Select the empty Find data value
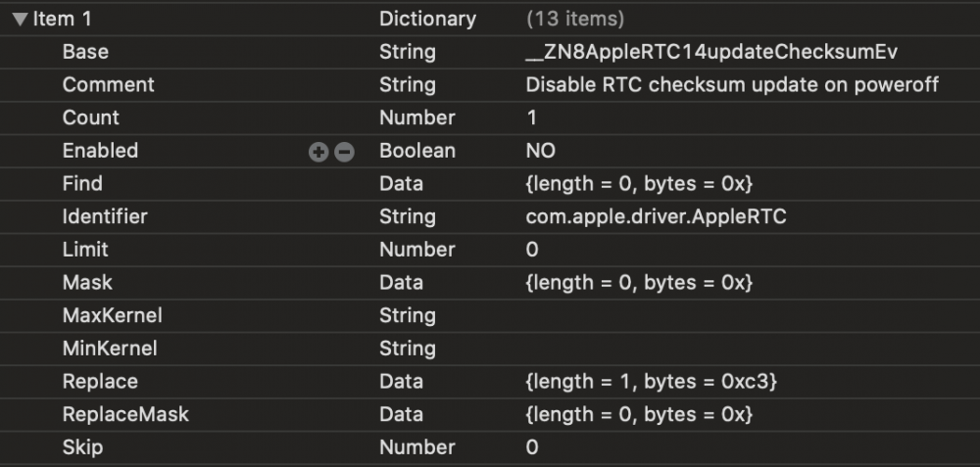980x467 pixels. [x=639, y=183]
